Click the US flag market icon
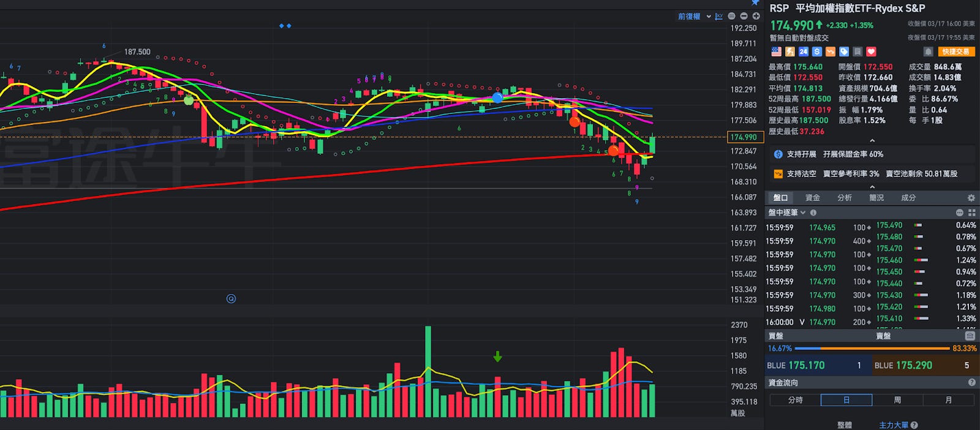The width and height of the screenshot is (980, 430). [776, 52]
